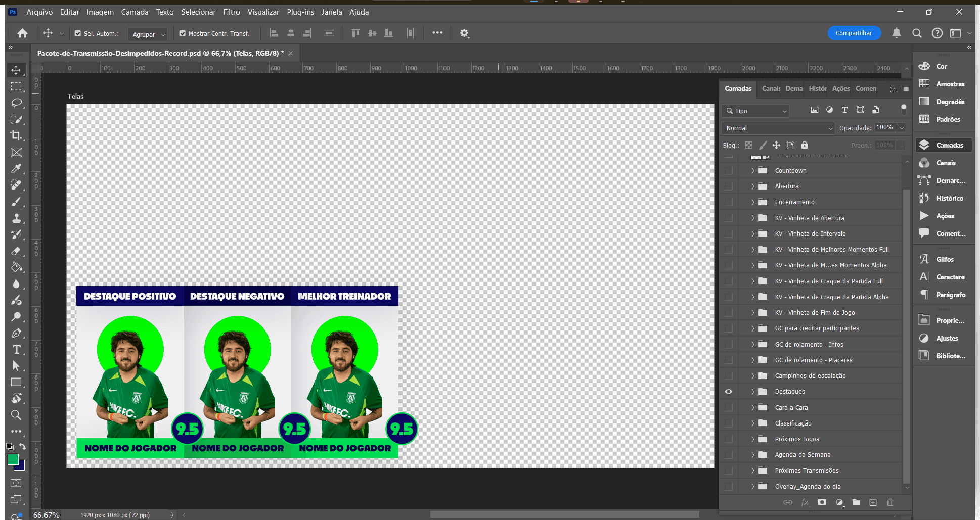Screen dimensions: 980x520
Task: Click the layer filter for type layers
Action: [844, 110]
